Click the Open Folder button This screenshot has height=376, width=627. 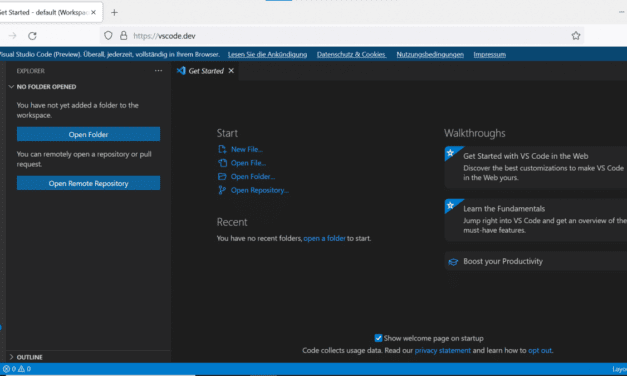point(88,134)
